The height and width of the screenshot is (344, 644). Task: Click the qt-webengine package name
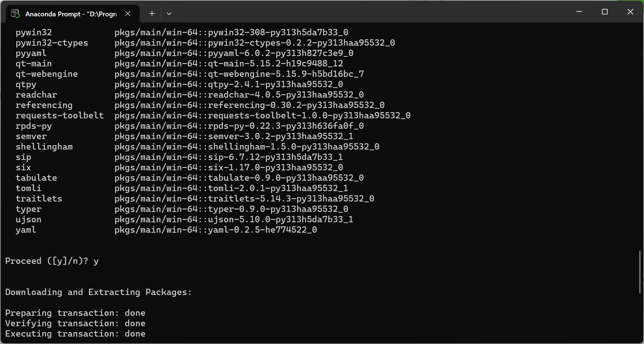coord(47,74)
